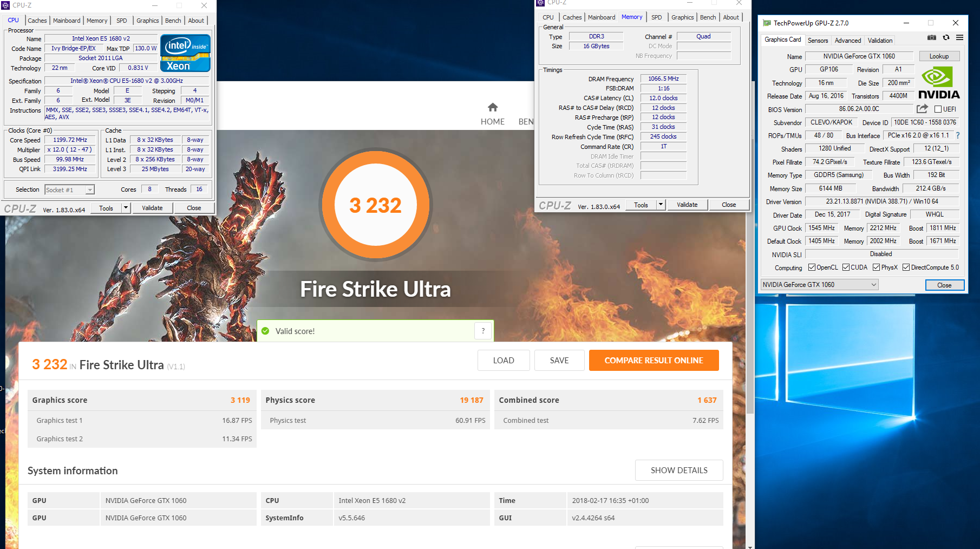
Task: Switch to Mainboard tab in left CPU-Z
Action: tap(67, 21)
